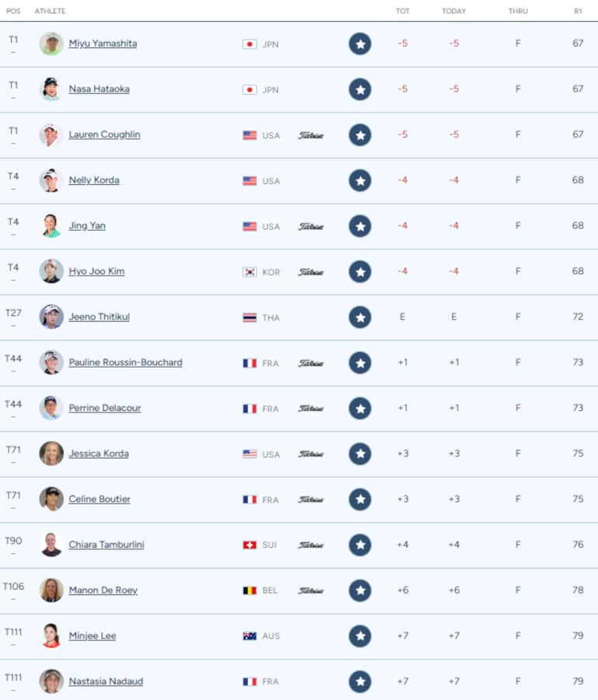Click the Switzerland flag in Chiara Tamburlini's row
598x700 pixels.
pos(249,545)
